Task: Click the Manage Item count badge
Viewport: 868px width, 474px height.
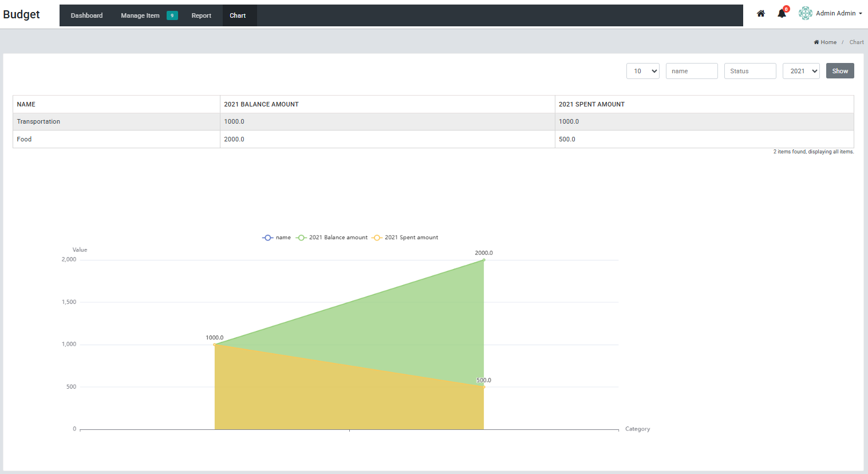Action: pyautogui.click(x=172, y=15)
